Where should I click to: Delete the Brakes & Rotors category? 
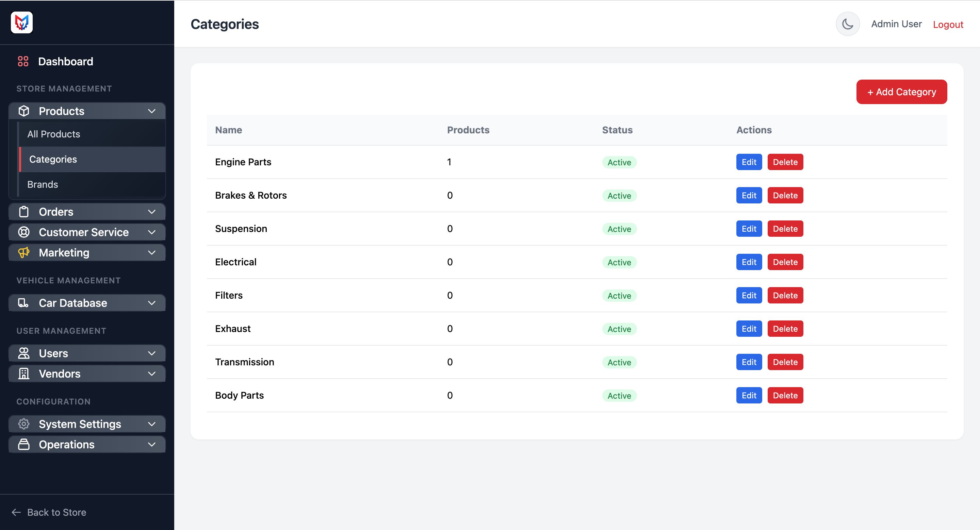(785, 195)
